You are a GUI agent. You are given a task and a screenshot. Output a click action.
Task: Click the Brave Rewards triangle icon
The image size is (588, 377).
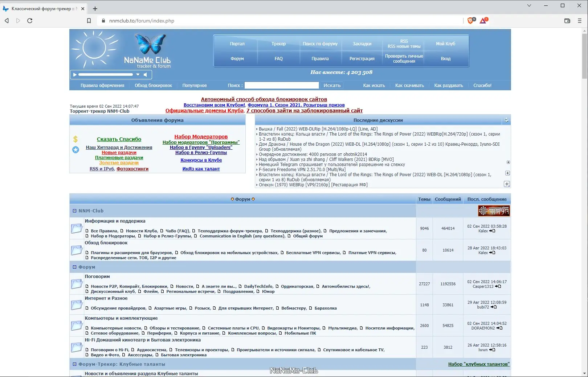click(483, 21)
